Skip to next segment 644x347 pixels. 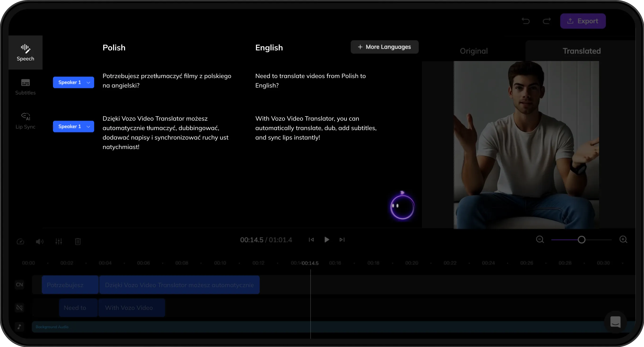(342, 240)
